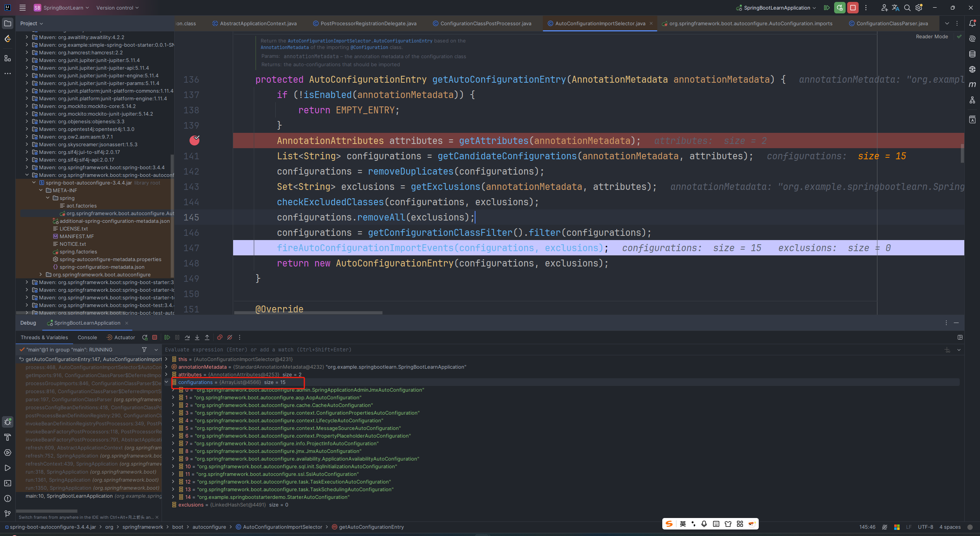Open the SpringBootLearnApplication run configuration dropdown
Viewport: 980px width, 536px height.
tap(776, 8)
